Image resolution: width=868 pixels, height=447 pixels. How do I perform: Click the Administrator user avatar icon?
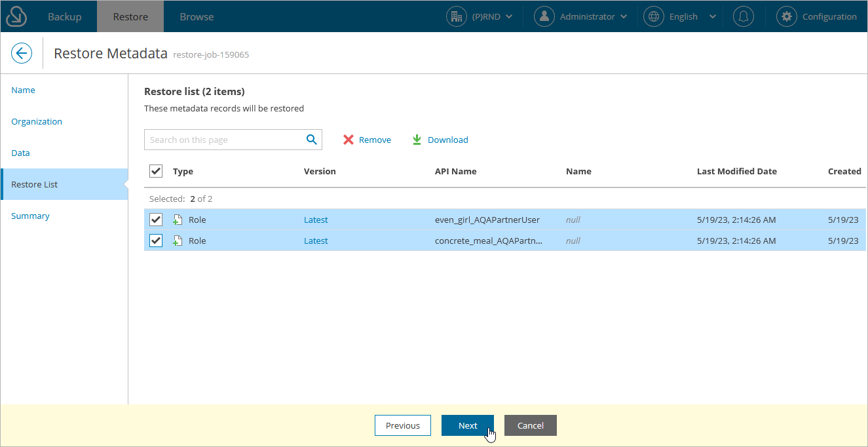544,16
